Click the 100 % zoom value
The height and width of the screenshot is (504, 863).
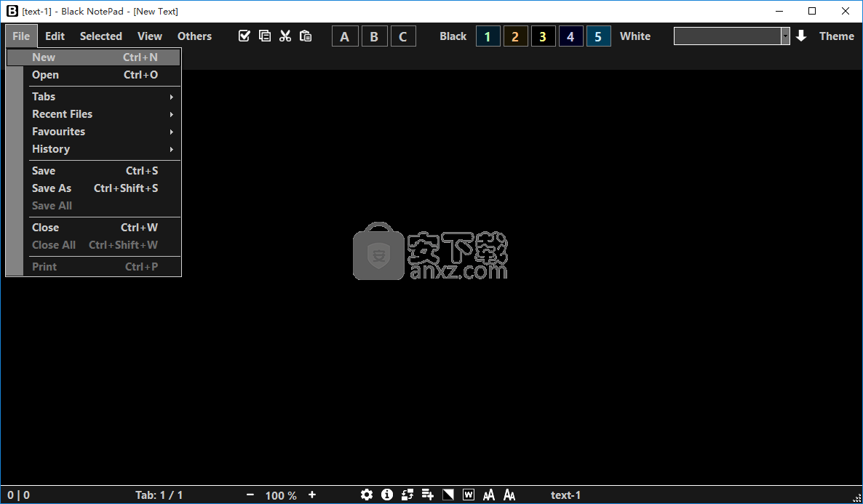pyautogui.click(x=281, y=496)
